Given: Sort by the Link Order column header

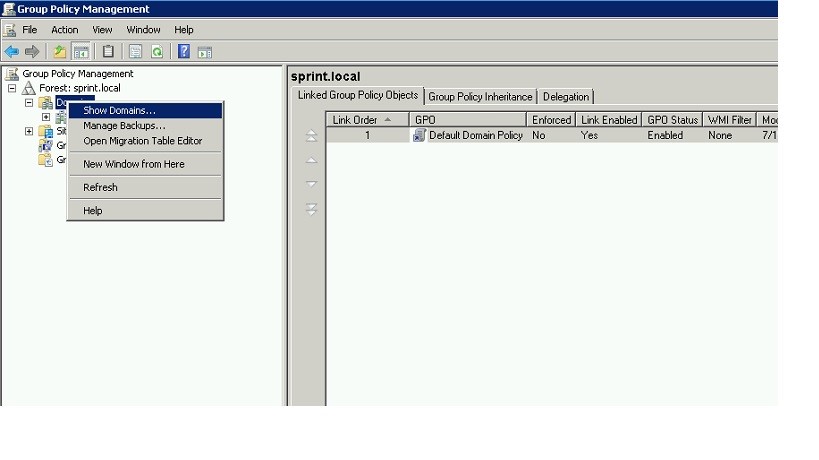Looking at the screenshot, I should pyautogui.click(x=368, y=120).
